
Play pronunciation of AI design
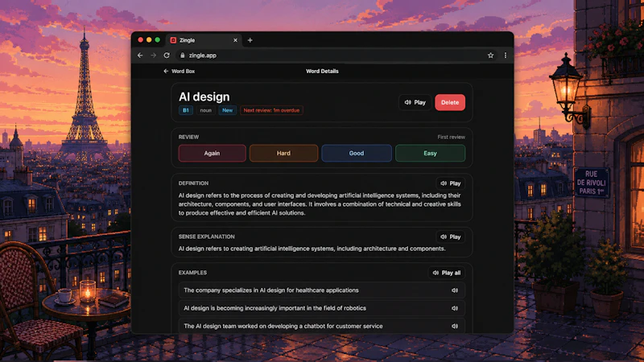(415, 102)
